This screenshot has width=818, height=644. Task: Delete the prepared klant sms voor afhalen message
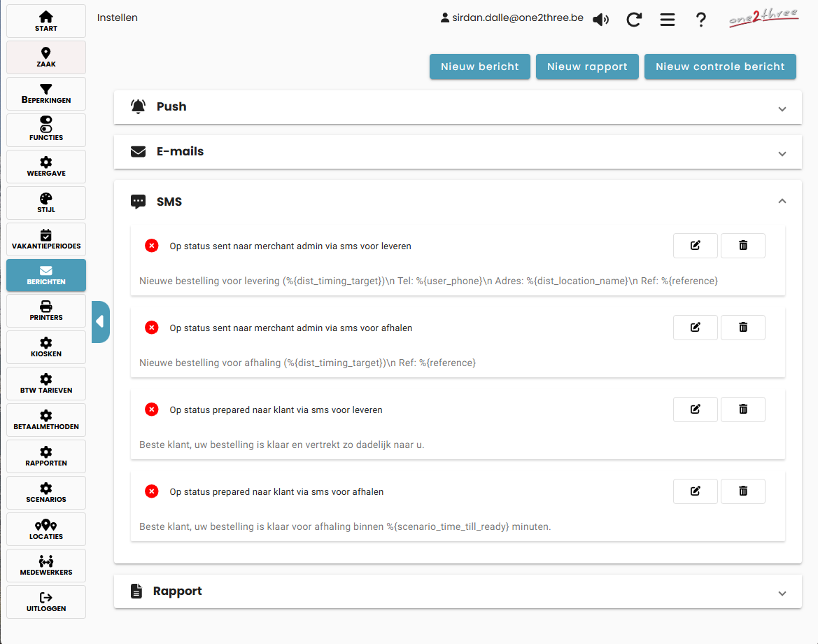click(742, 491)
